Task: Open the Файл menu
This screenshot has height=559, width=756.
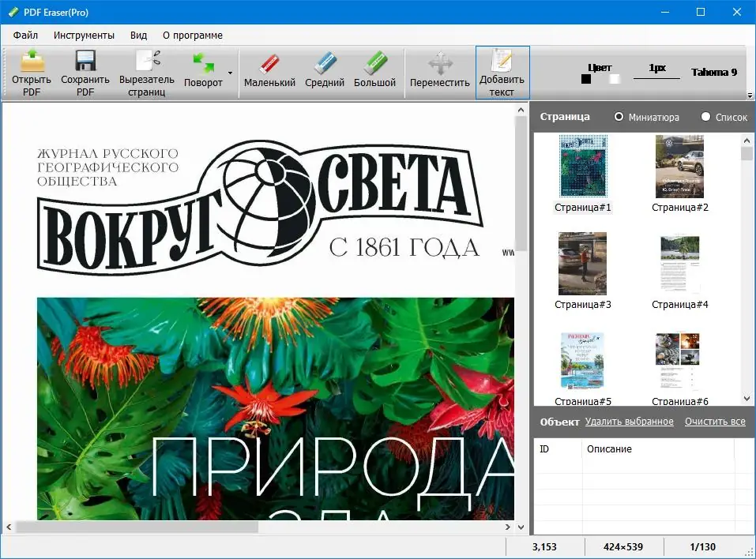Action: point(25,36)
